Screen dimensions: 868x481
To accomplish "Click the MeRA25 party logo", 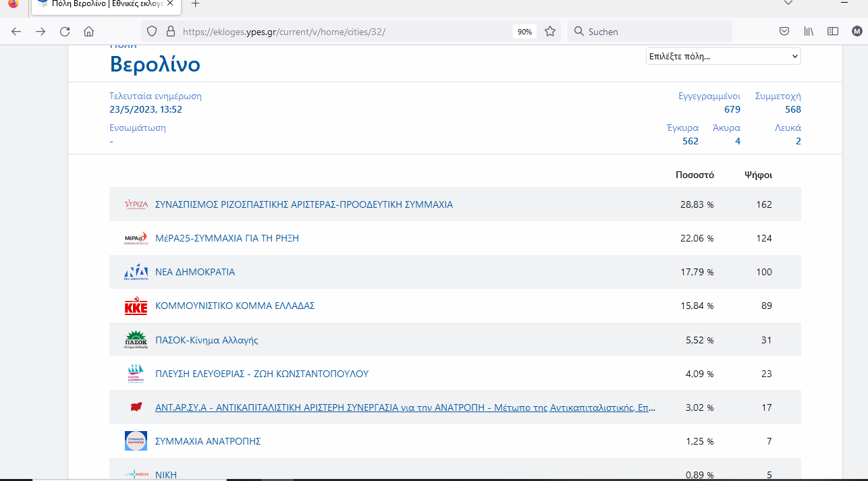I will (x=136, y=238).
